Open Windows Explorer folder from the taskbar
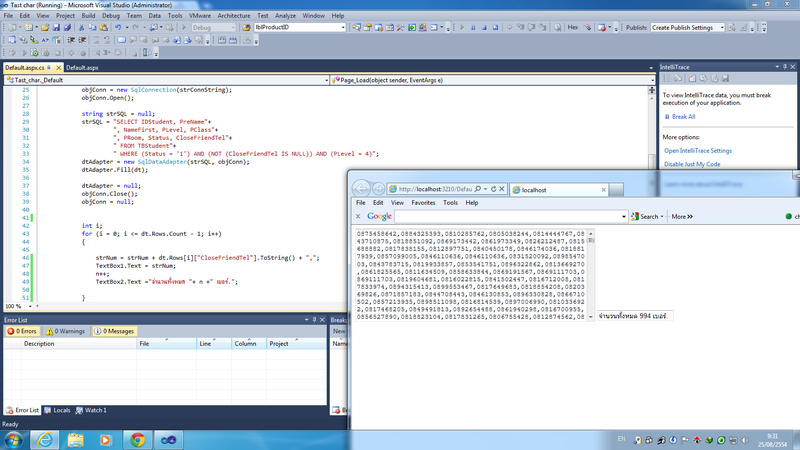 coord(75,438)
